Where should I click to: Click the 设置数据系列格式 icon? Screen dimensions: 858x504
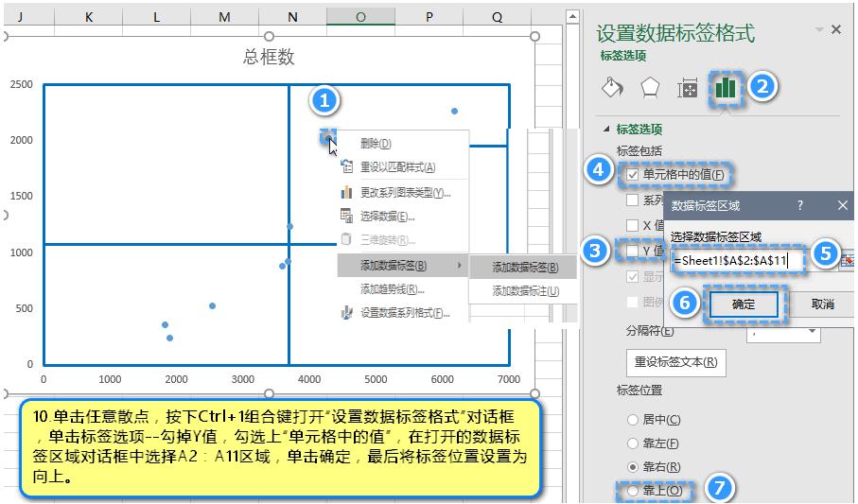pos(346,312)
